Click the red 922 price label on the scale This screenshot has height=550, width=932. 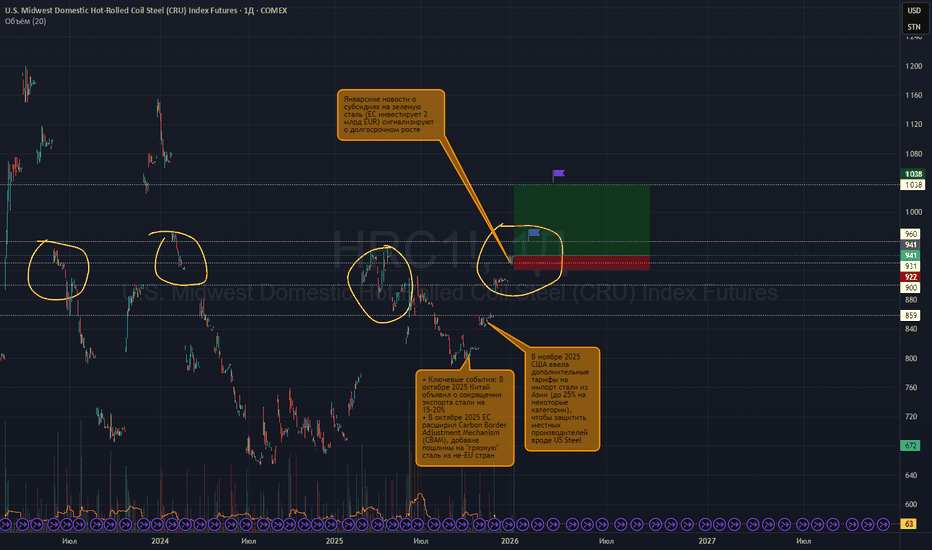[x=912, y=276]
